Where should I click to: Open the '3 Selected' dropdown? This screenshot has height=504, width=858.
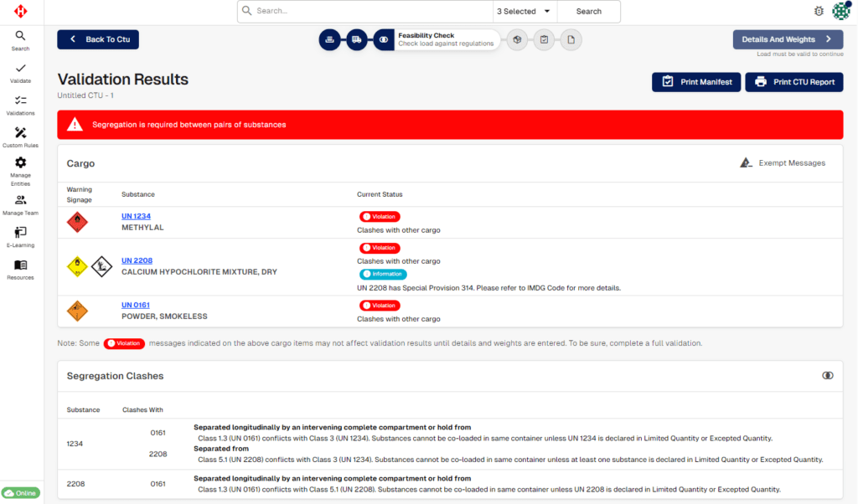(525, 12)
